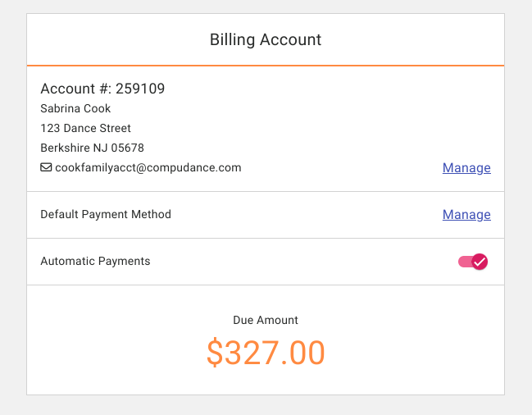Click the pink track of the payments switch
Viewport: 532px width, 415px height.
tap(464, 262)
